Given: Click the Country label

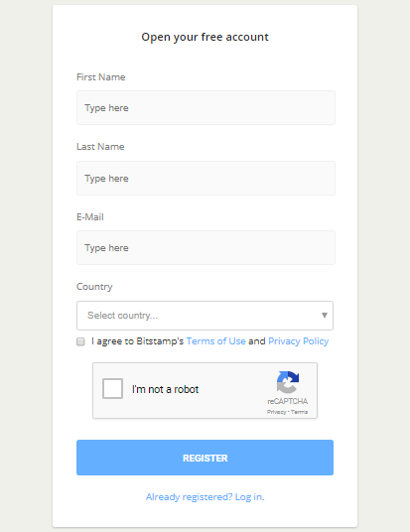Looking at the screenshot, I should click(x=94, y=287).
